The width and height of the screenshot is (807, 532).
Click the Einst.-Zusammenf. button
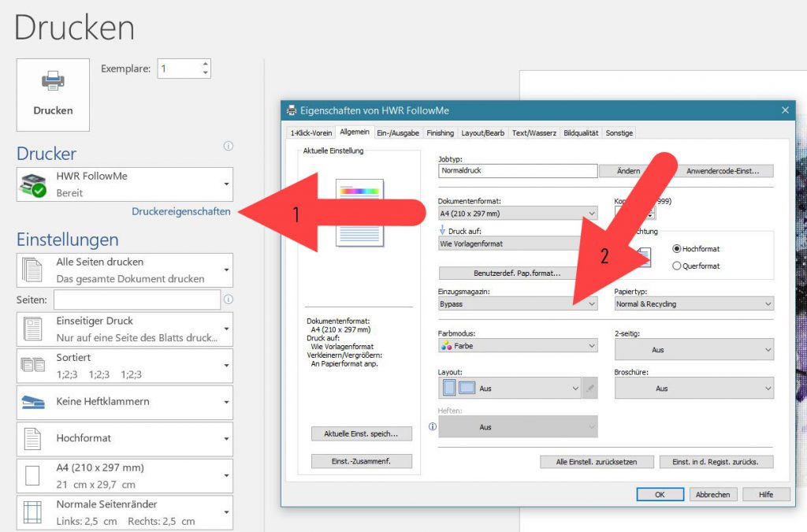click(361, 461)
